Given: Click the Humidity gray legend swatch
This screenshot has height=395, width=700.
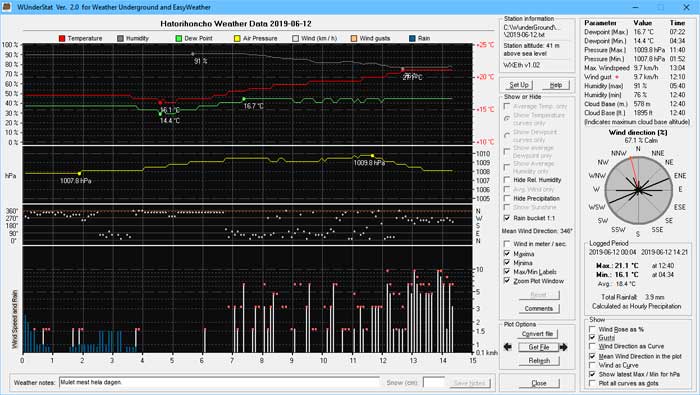Looking at the screenshot, I should (120, 38).
